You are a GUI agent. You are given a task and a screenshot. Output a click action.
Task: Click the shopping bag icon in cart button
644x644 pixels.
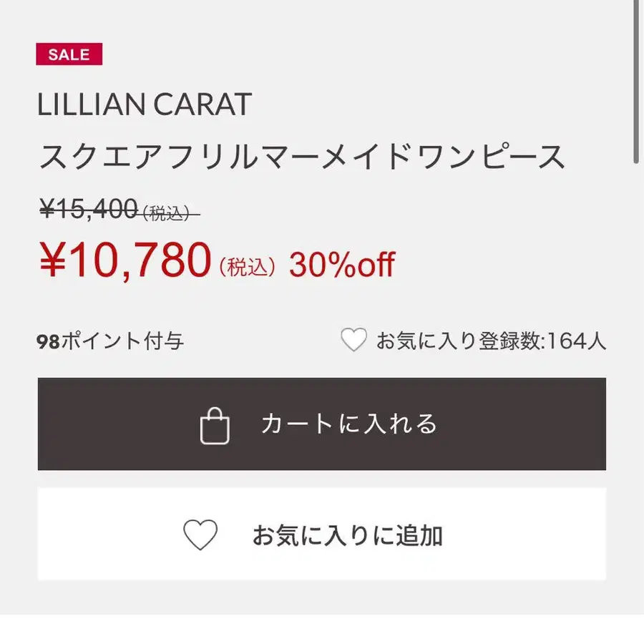pos(215,426)
